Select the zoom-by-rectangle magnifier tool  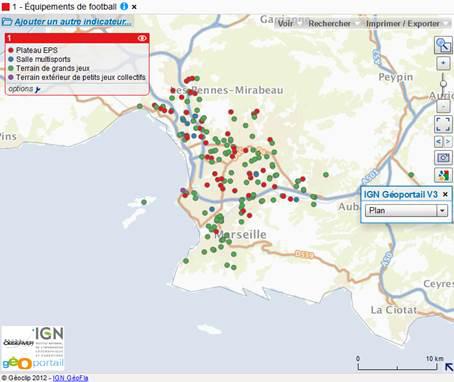tap(443, 45)
